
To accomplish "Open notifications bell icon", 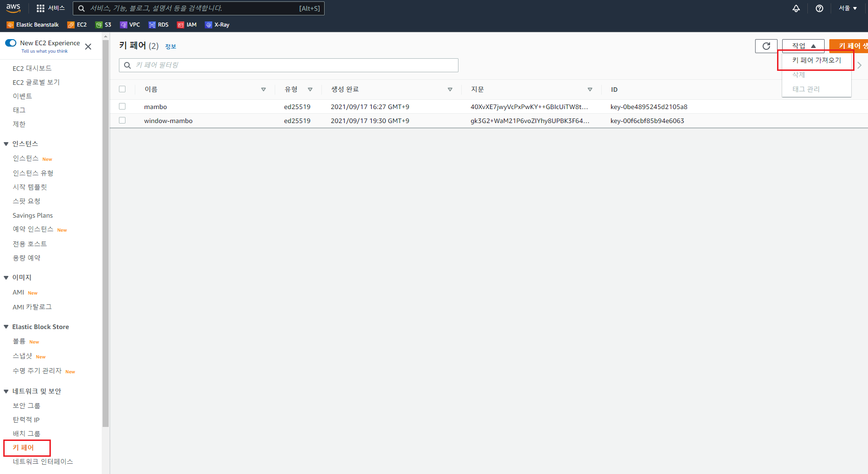I will click(796, 8).
